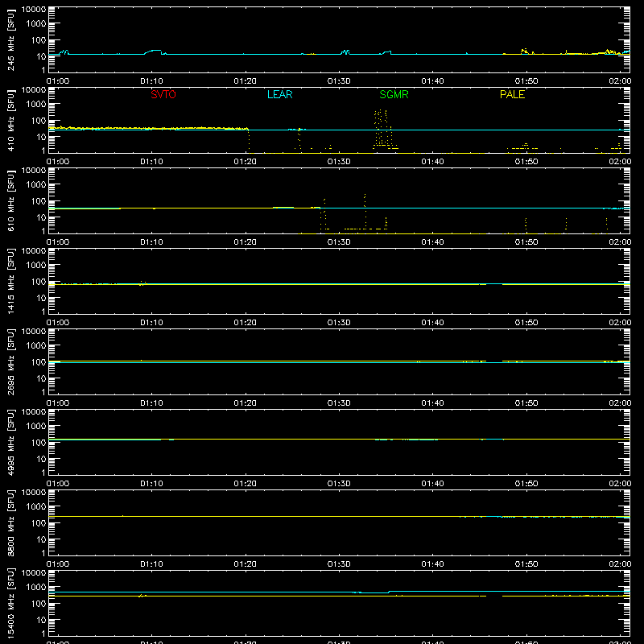Select the 4995 MHz [SFU] axis title
This screenshot has width=644, height=644.
pyautogui.click(x=10, y=442)
